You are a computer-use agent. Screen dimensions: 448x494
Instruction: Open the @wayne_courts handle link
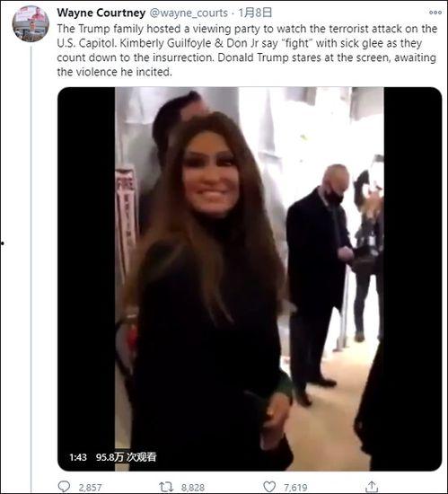click(x=189, y=13)
